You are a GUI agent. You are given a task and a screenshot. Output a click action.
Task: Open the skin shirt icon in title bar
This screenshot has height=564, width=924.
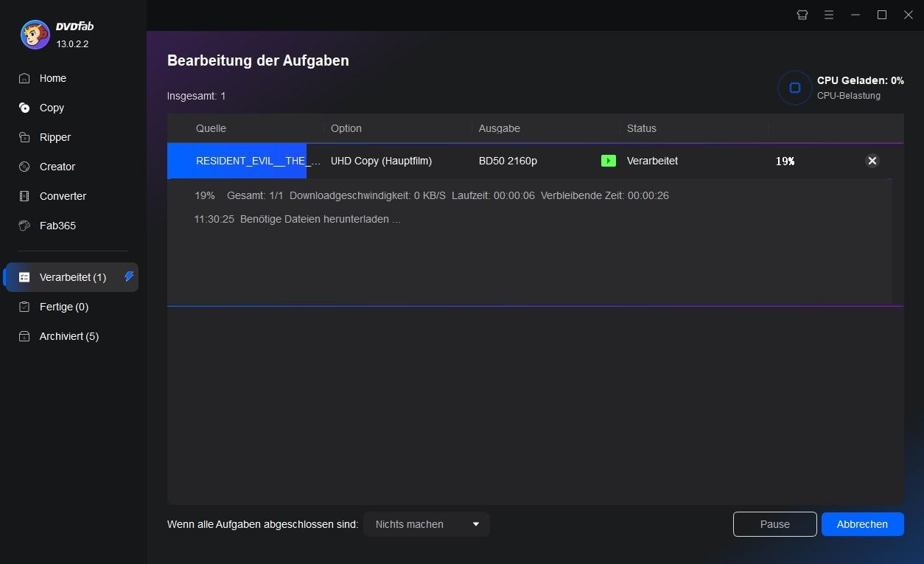(x=802, y=15)
